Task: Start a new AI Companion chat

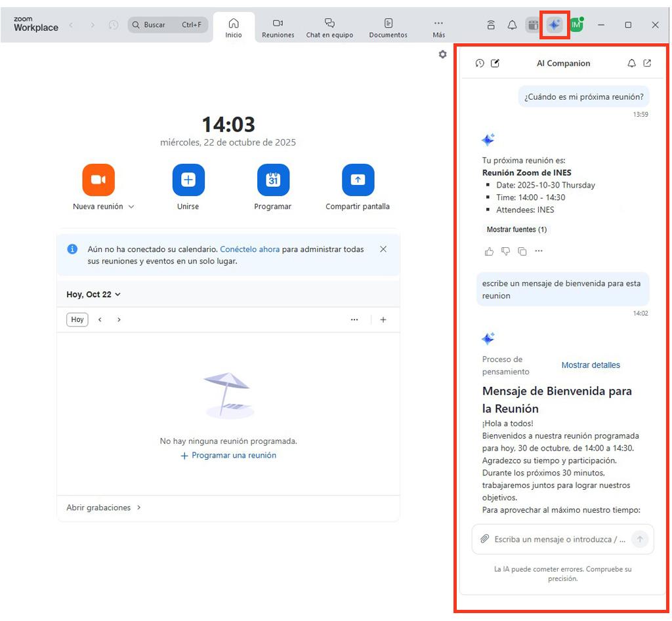Action: click(x=495, y=64)
